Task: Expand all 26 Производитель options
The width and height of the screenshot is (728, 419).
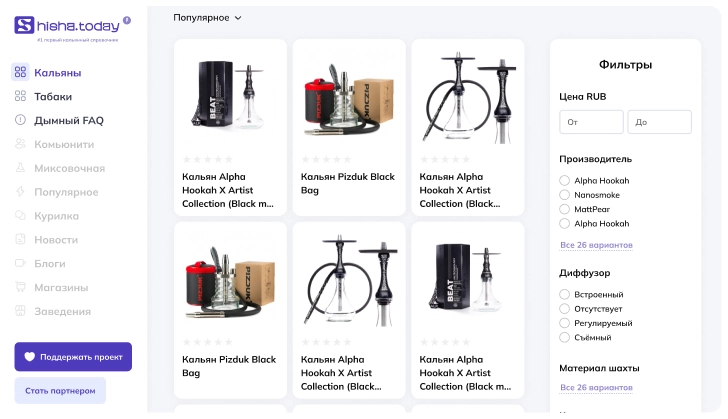Action: (595, 245)
